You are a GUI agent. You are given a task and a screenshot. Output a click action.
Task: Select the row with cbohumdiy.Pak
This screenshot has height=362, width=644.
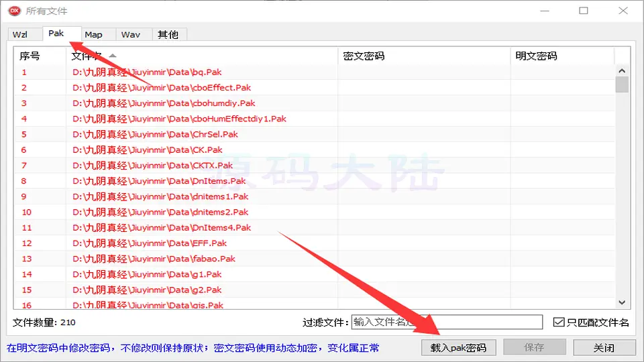click(315, 103)
